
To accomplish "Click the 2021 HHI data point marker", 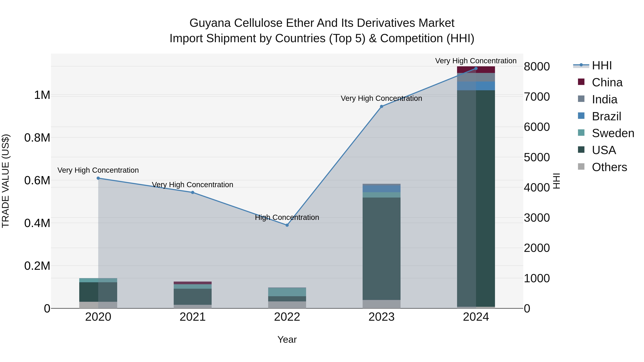I will [192, 192].
